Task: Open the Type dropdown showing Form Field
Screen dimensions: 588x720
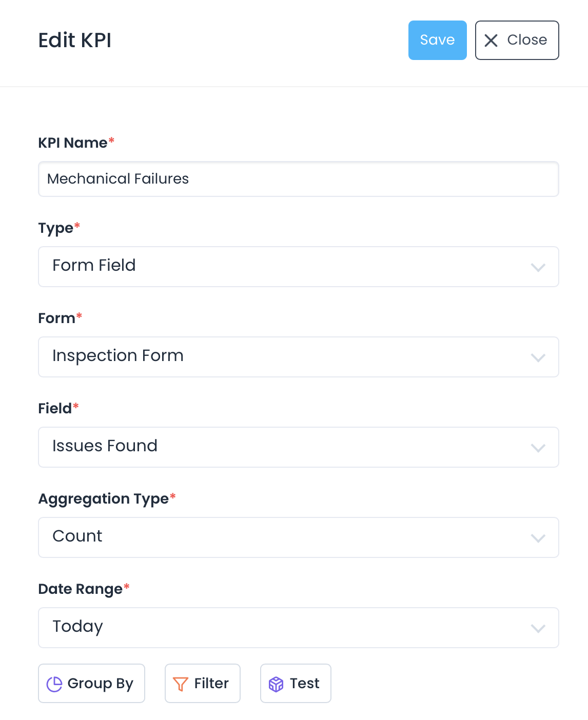Action: [287, 267]
